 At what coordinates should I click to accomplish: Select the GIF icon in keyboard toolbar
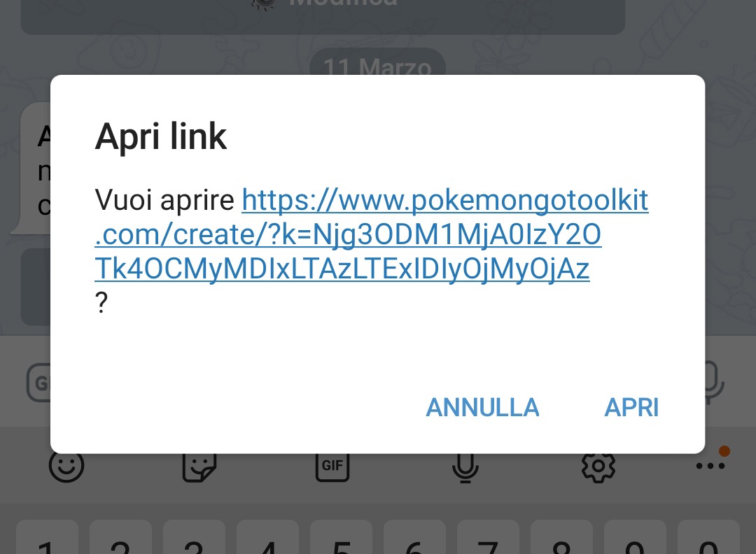pyautogui.click(x=332, y=465)
